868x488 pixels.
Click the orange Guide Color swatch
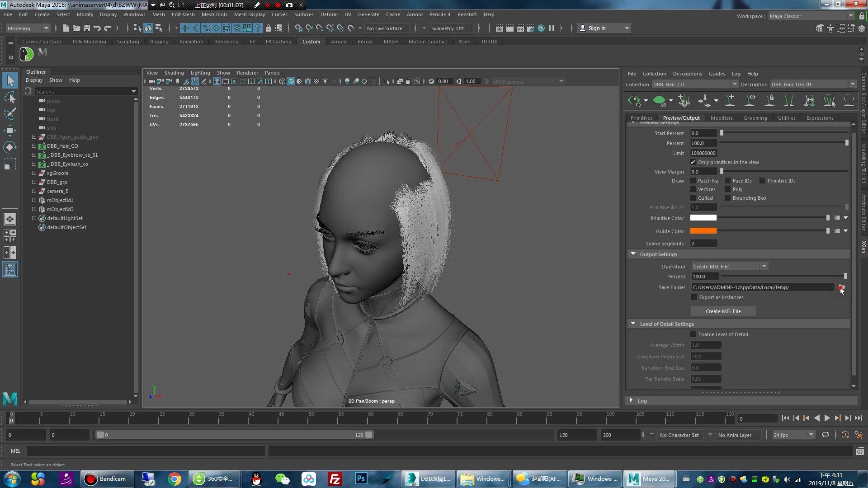tap(703, 231)
